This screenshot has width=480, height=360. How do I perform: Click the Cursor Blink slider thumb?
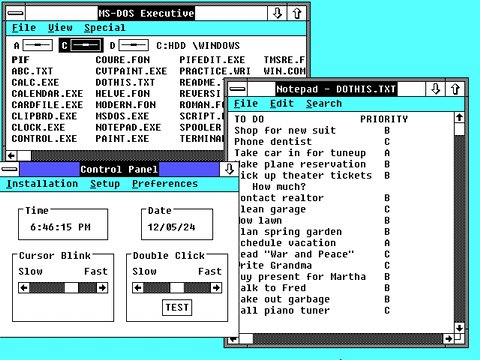(71, 287)
